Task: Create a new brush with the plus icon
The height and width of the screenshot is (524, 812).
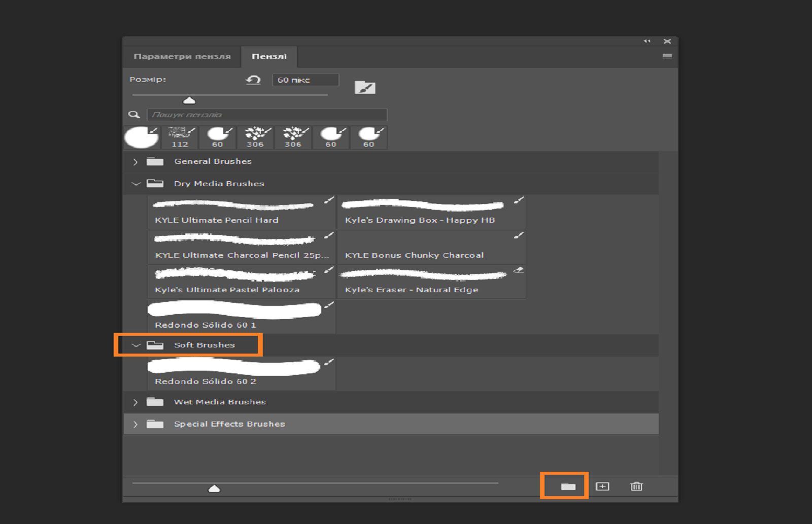Action: click(602, 486)
